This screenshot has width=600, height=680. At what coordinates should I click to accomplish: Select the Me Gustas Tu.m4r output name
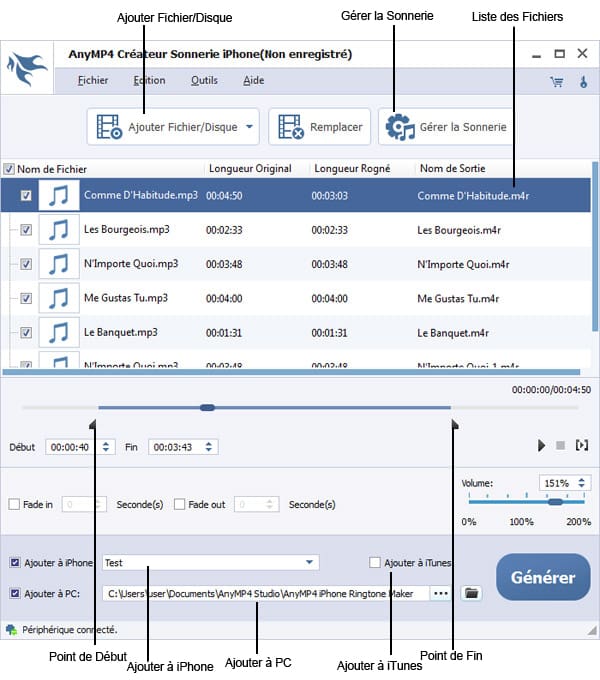click(458, 298)
